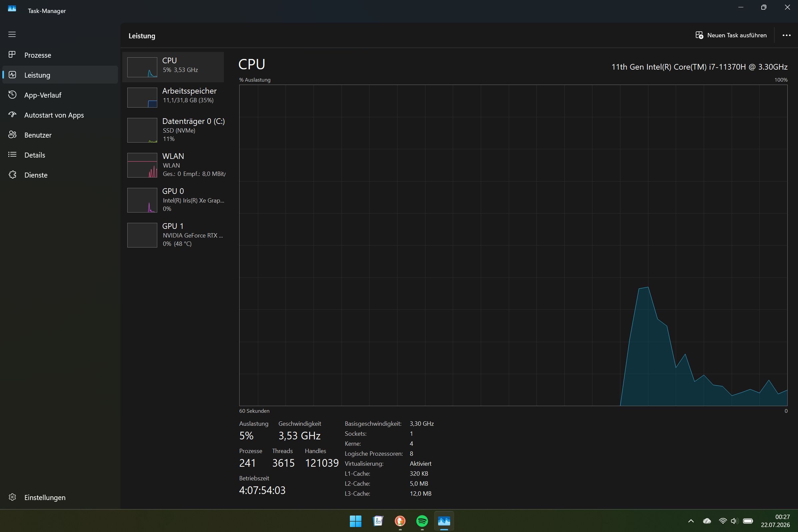
Task: Click the Task-Manager taskbar icon
Action: tap(444, 521)
